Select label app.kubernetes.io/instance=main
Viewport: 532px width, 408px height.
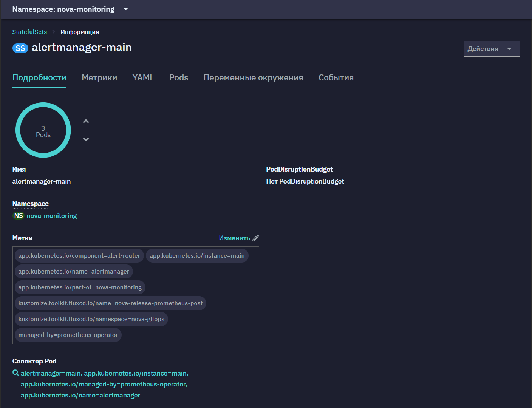[197, 256]
